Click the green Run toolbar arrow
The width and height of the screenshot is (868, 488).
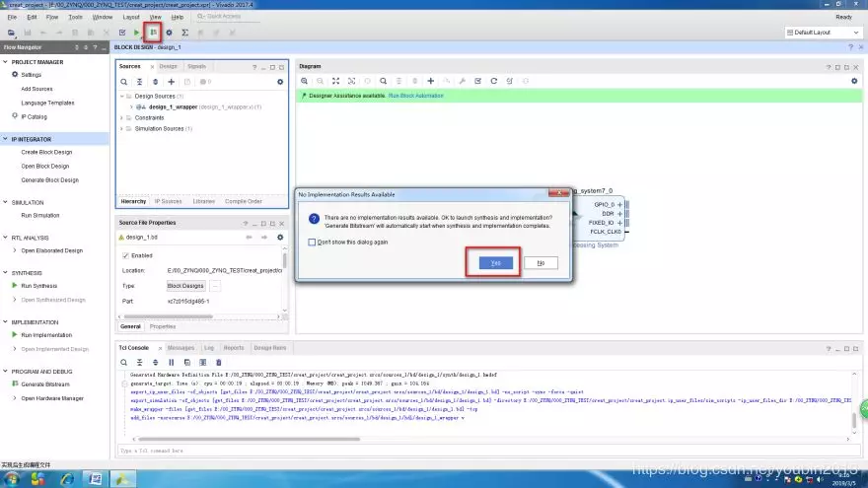[136, 33]
